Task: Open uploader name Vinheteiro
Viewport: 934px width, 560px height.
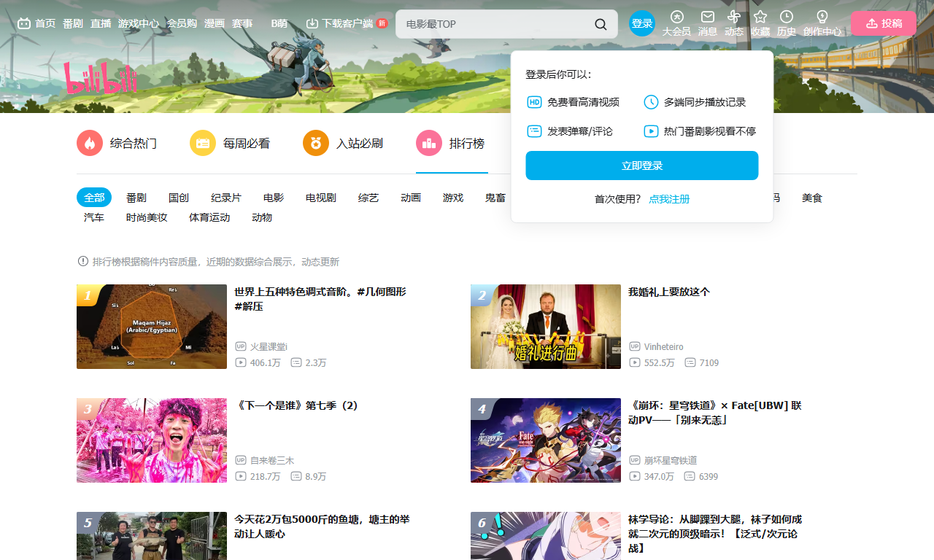Action: pos(664,346)
